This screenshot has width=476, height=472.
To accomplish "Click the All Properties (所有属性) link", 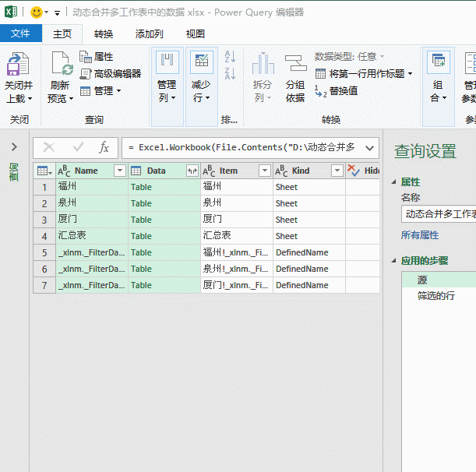I will pos(419,234).
